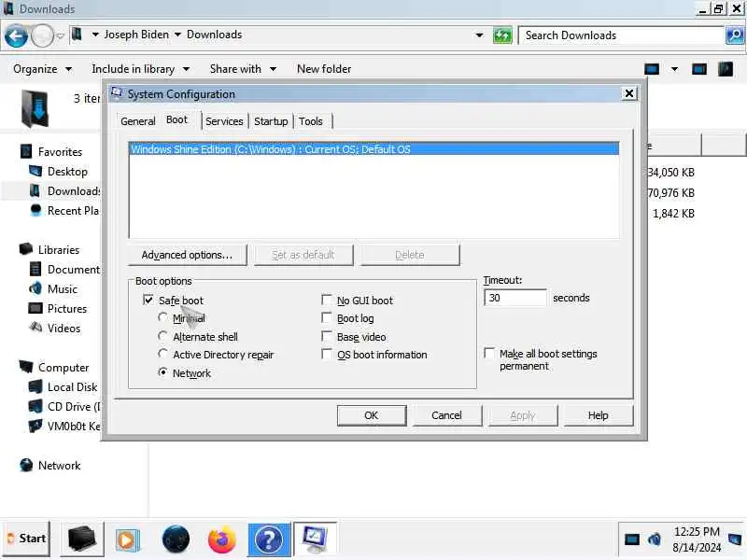
Task: Select the Windows Shine Edition boot entry
Action: pos(374,149)
